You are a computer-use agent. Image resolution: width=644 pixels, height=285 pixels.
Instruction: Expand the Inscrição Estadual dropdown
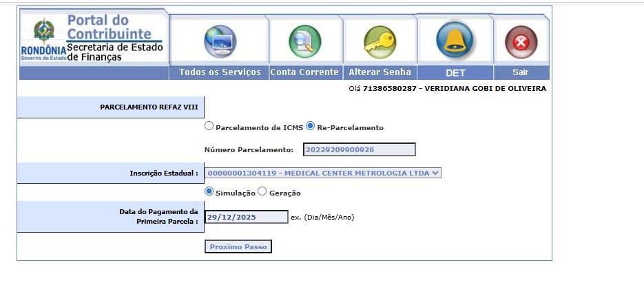(323, 173)
